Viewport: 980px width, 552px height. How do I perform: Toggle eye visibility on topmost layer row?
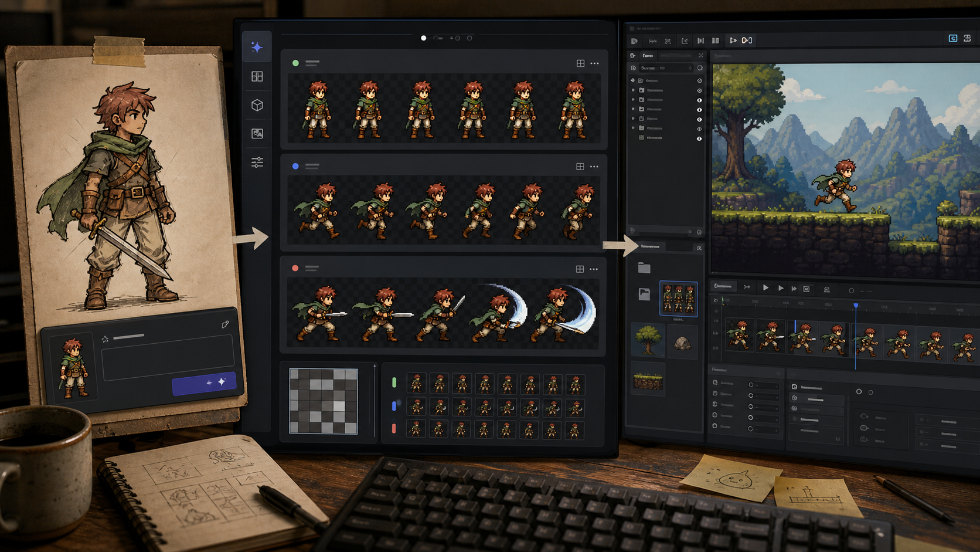point(699,81)
